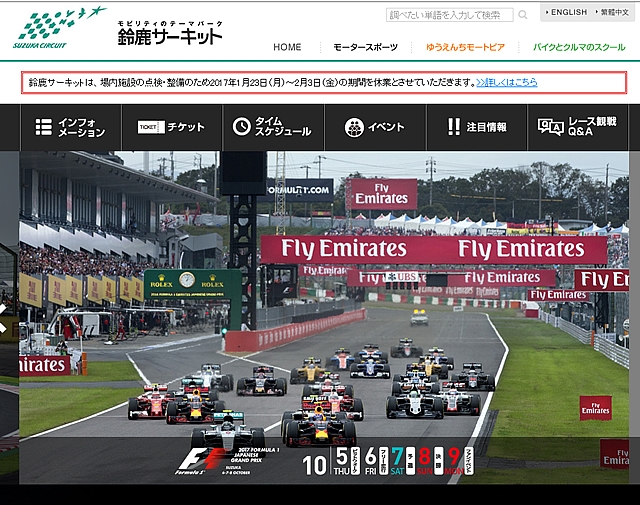Switch language to 繁體中文
This screenshot has height=505, width=640.
click(612, 12)
